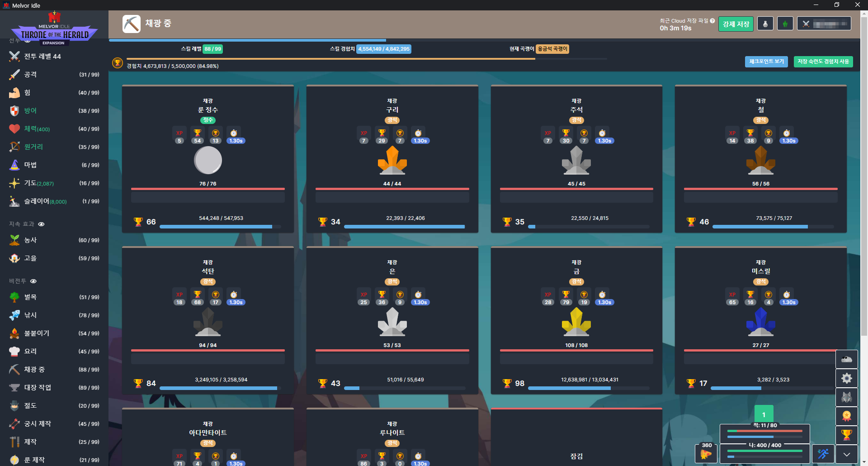Click the 석탄 mastery progress bar
The width and height of the screenshot is (868, 466).
pos(220,388)
